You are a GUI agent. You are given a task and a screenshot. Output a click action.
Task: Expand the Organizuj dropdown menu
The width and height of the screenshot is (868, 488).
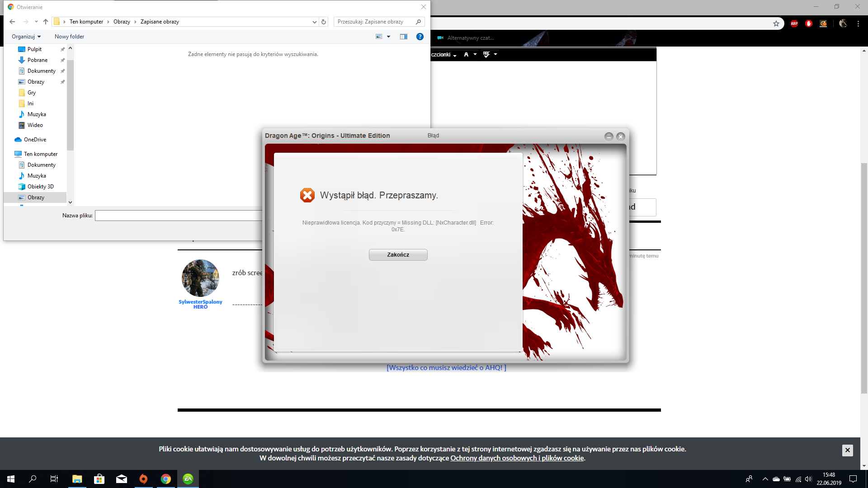click(26, 37)
